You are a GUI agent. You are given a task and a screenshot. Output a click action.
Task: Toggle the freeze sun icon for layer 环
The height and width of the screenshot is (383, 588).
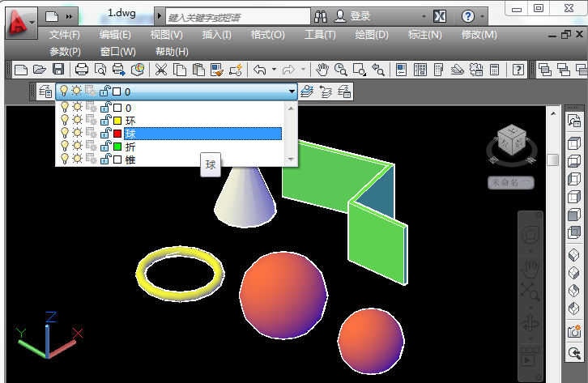click(77, 121)
